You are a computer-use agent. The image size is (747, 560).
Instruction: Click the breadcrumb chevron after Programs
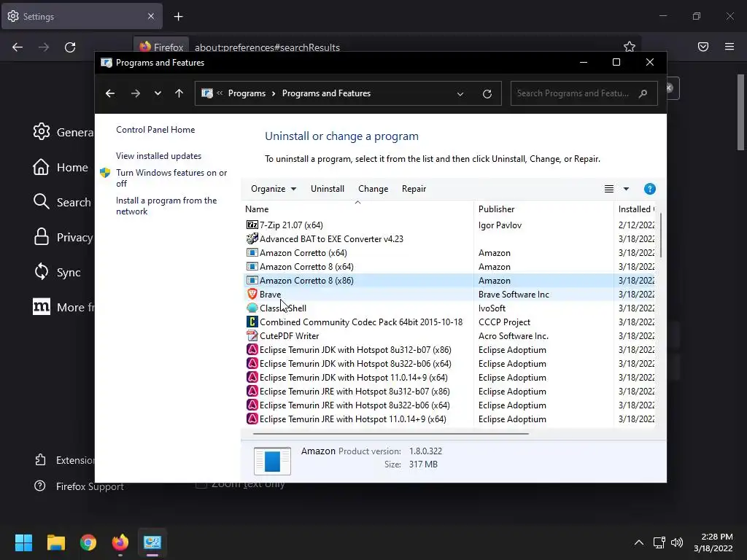(x=274, y=93)
